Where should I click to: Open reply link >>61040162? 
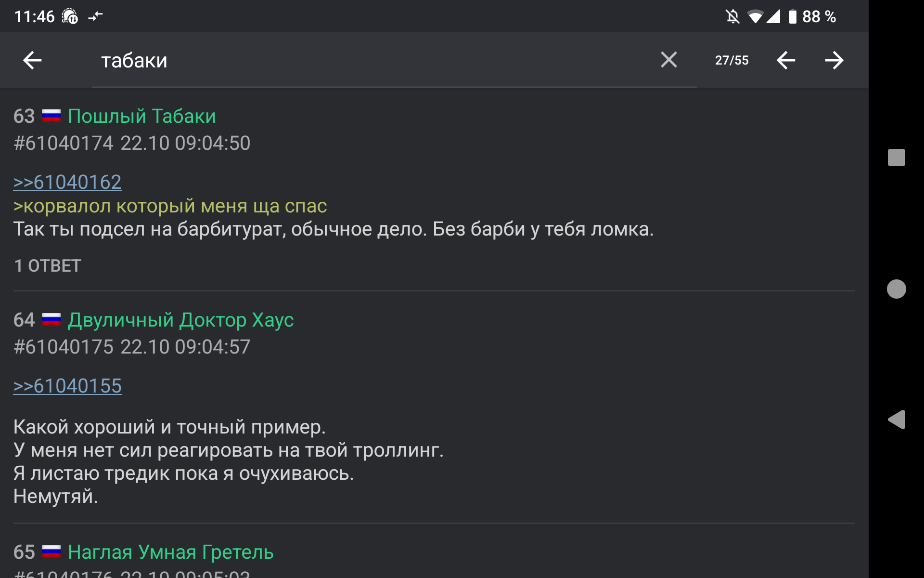(x=67, y=182)
